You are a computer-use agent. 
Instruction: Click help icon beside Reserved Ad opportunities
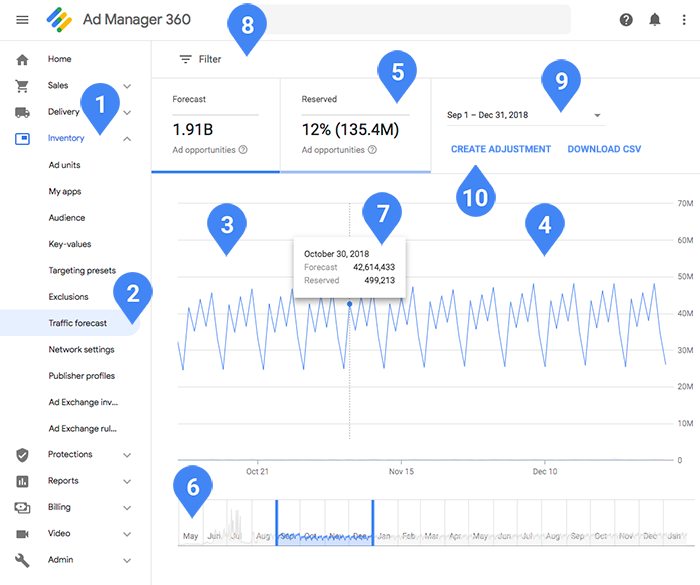tap(372, 150)
